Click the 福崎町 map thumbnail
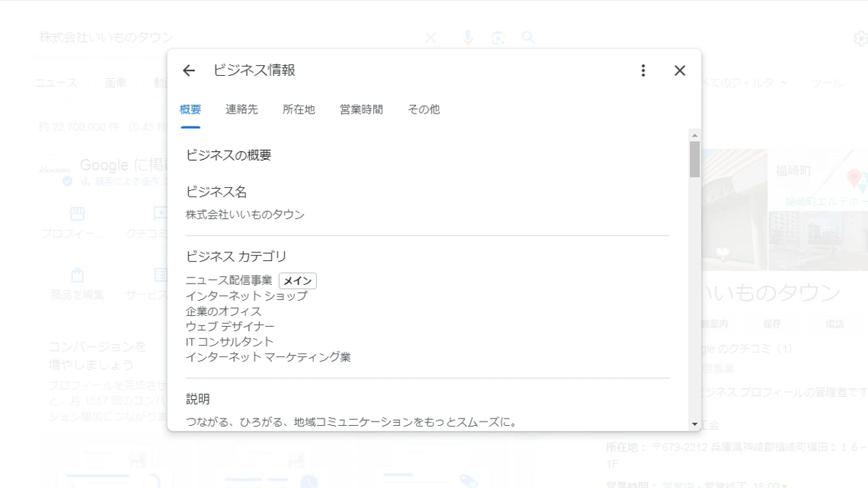 pos(819,179)
